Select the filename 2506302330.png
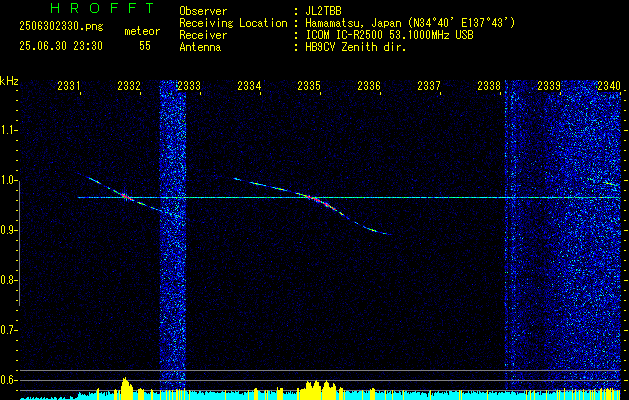 coord(61,27)
